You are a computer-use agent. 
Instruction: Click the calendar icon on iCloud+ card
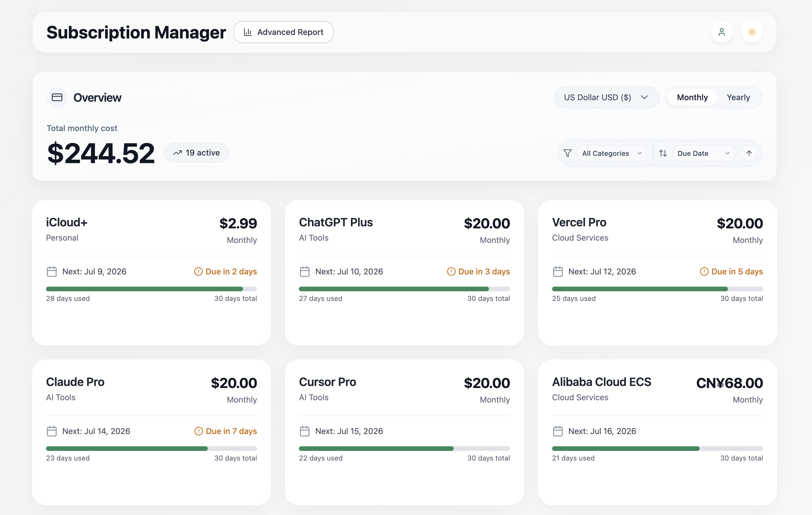click(x=52, y=272)
